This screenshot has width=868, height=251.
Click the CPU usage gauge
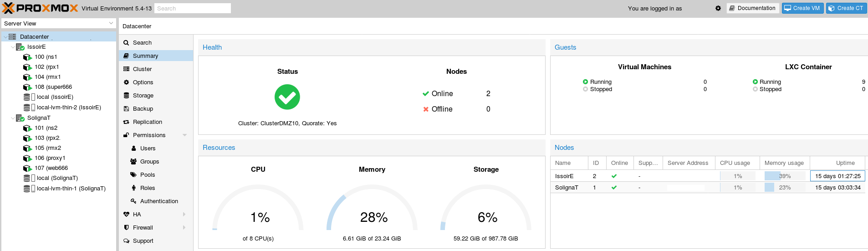coord(258,208)
